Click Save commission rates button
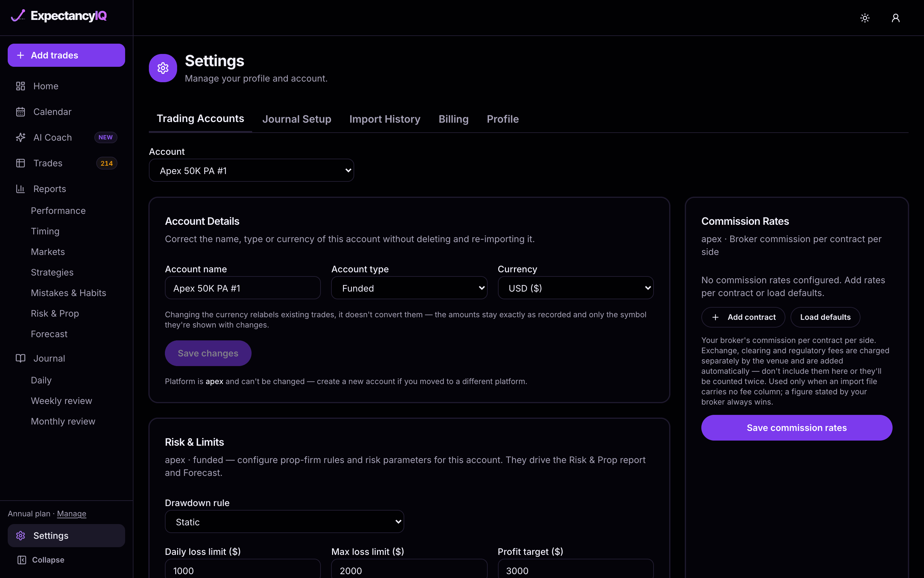The image size is (924, 578). (797, 428)
